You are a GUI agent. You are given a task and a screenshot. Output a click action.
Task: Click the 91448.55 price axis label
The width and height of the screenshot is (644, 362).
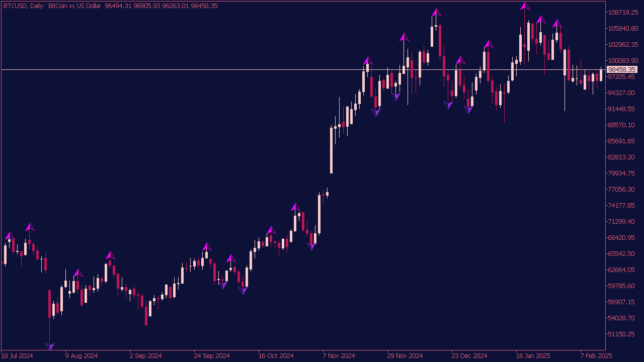click(x=622, y=109)
